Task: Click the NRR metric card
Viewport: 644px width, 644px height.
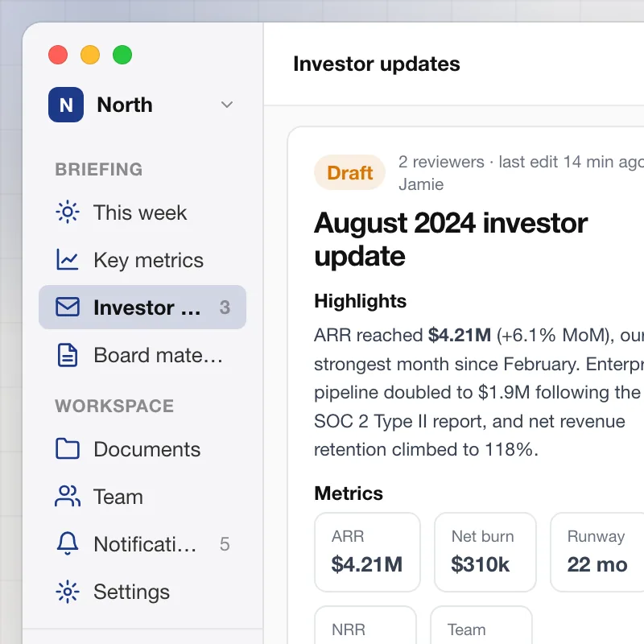Action: [x=365, y=625]
